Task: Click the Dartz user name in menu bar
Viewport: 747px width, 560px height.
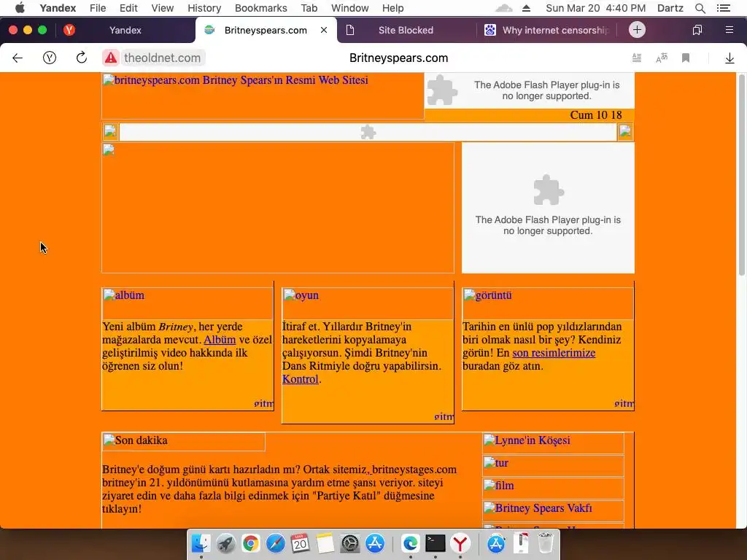Action: pos(670,8)
